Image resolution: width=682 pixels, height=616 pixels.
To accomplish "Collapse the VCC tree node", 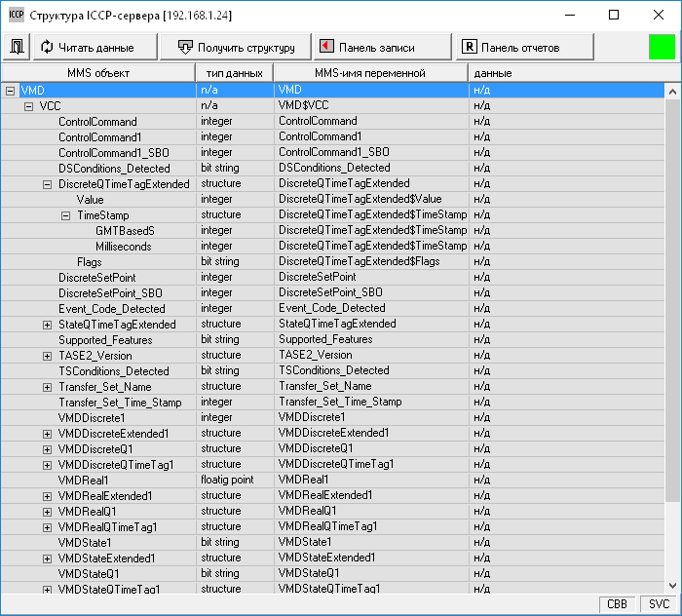I will [x=28, y=105].
